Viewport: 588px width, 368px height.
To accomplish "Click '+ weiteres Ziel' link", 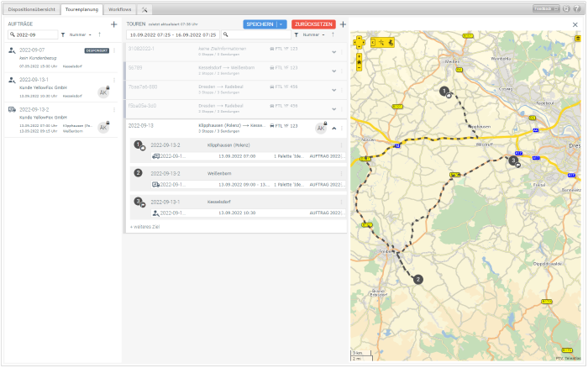I will point(145,227).
